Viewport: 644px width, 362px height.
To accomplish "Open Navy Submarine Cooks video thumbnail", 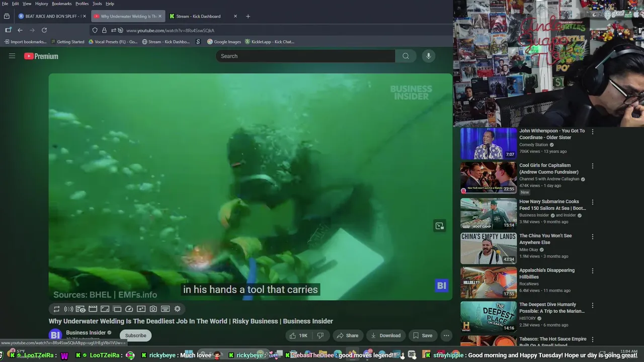I will [x=489, y=214].
